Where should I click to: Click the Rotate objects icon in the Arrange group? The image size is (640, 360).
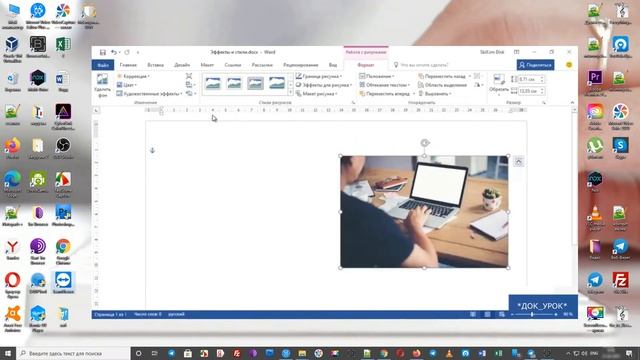pos(477,85)
